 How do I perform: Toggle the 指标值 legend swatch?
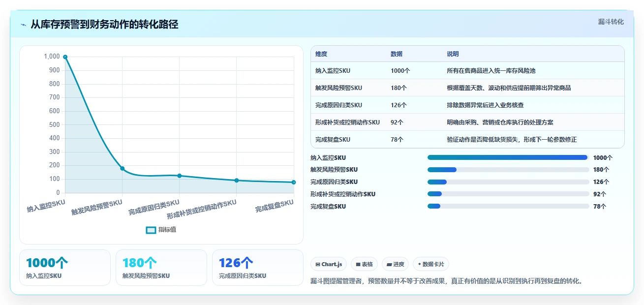(151, 230)
